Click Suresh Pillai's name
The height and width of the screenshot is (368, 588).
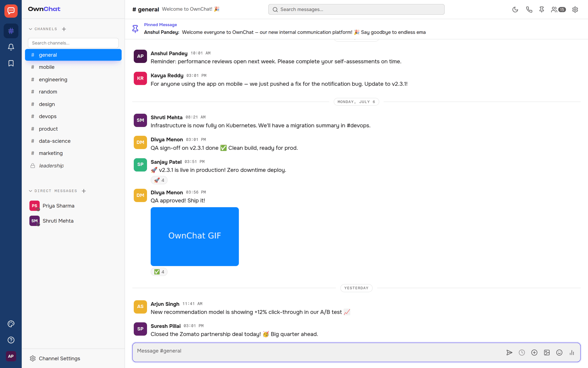166,326
